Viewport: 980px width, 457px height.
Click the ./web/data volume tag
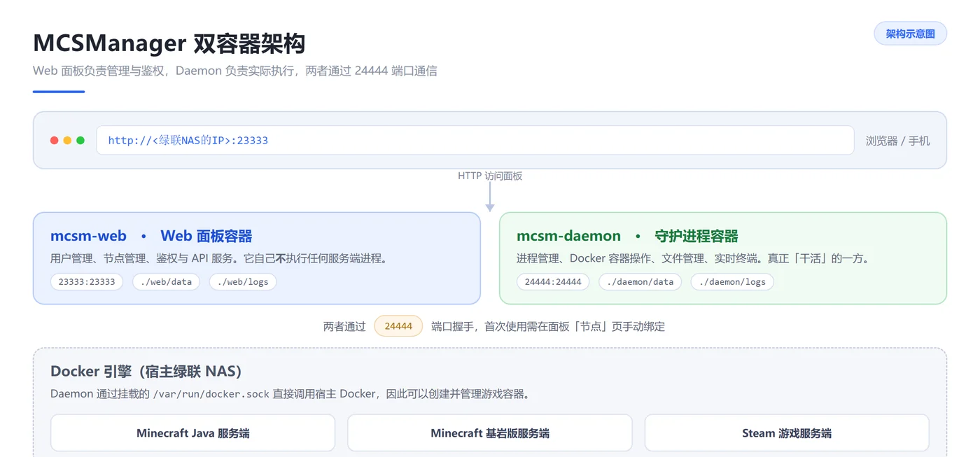point(166,281)
